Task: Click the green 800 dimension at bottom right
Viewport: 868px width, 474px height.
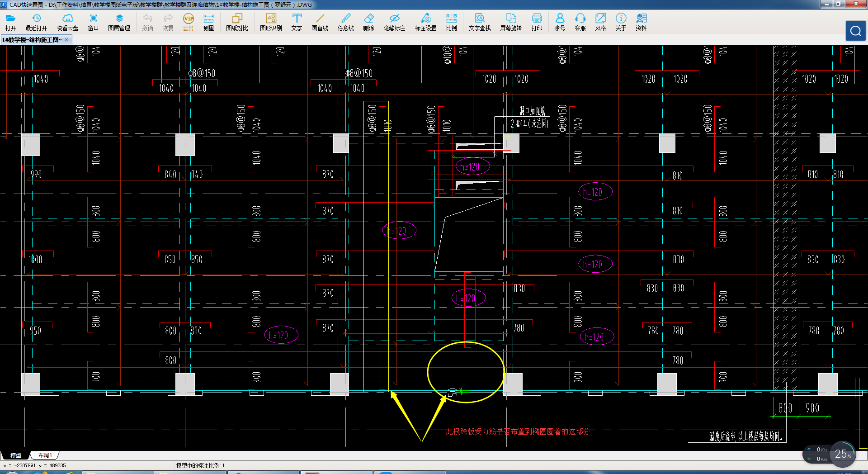Action: point(785,408)
